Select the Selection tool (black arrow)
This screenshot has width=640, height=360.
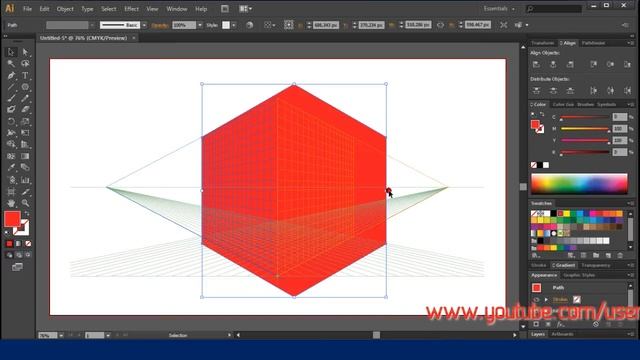tap(11, 52)
